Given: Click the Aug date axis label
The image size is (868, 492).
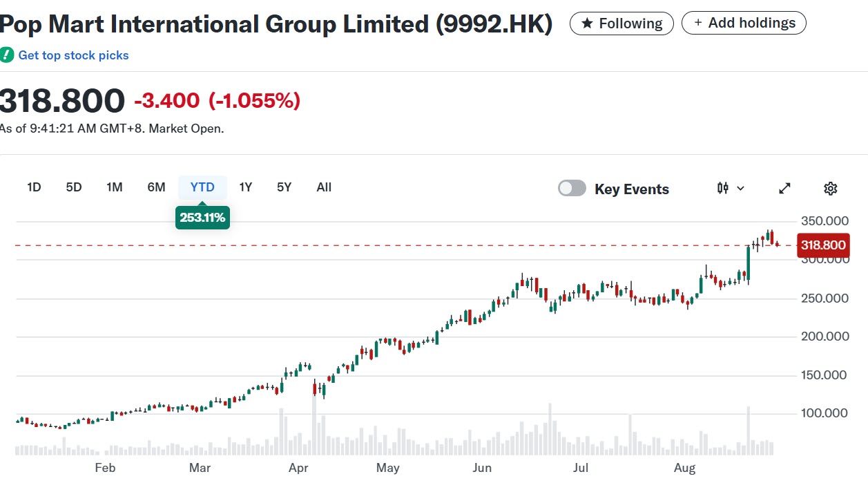Looking at the screenshot, I should click(684, 468).
